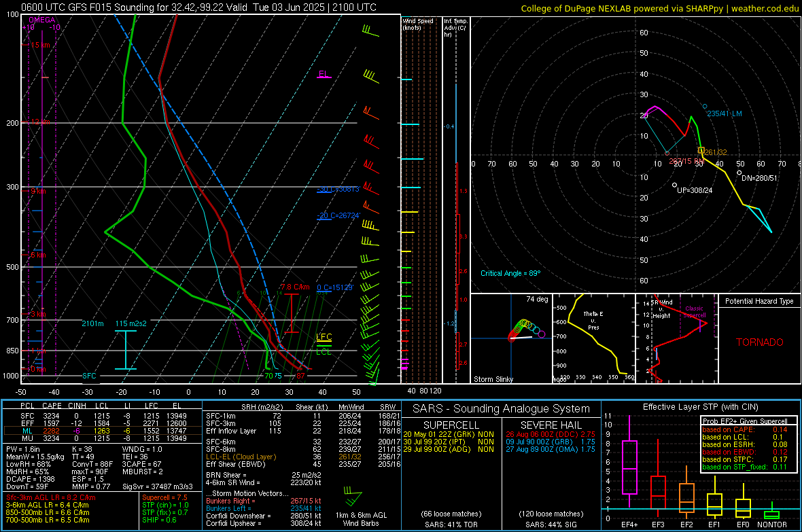
Task: Select the 'MU' parcel row
Action: click(x=102, y=438)
